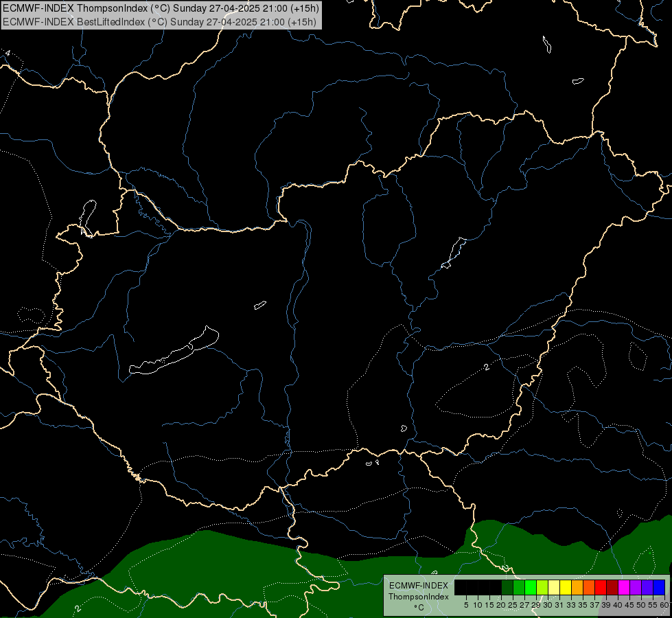The height and width of the screenshot is (618, 672).
Task: Click the large elongated Lake Balaton outline
Action: pyautogui.click(x=174, y=350)
